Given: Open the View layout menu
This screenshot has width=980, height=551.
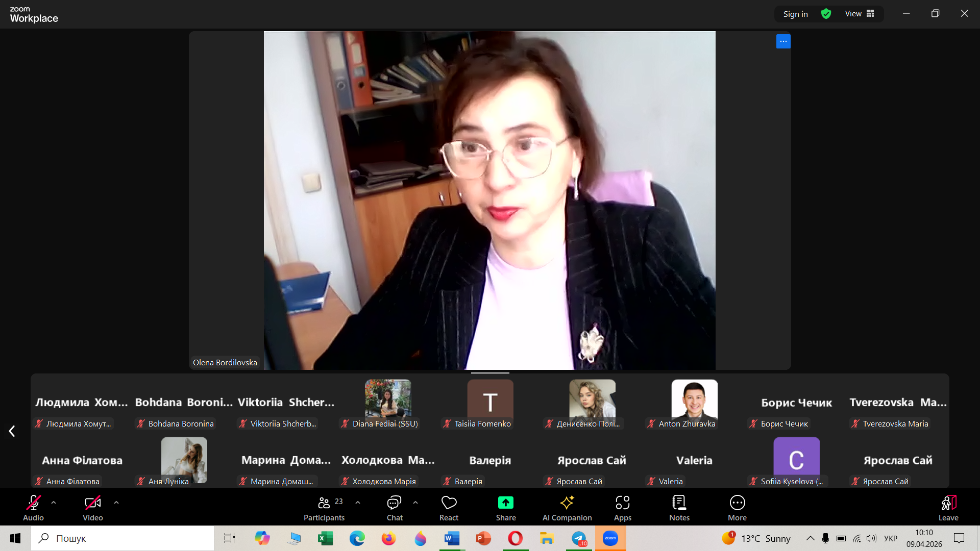Looking at the screenshot, I should pos(860,14).
